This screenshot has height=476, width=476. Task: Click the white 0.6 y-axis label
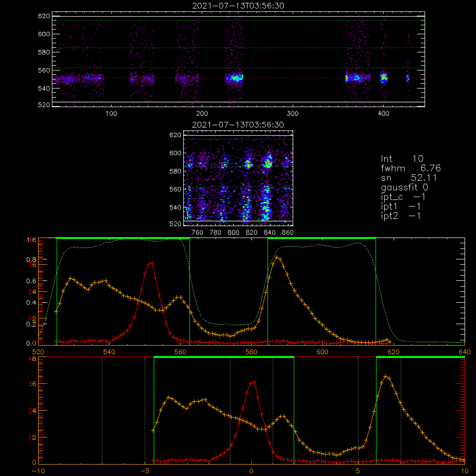coord(31,281)
